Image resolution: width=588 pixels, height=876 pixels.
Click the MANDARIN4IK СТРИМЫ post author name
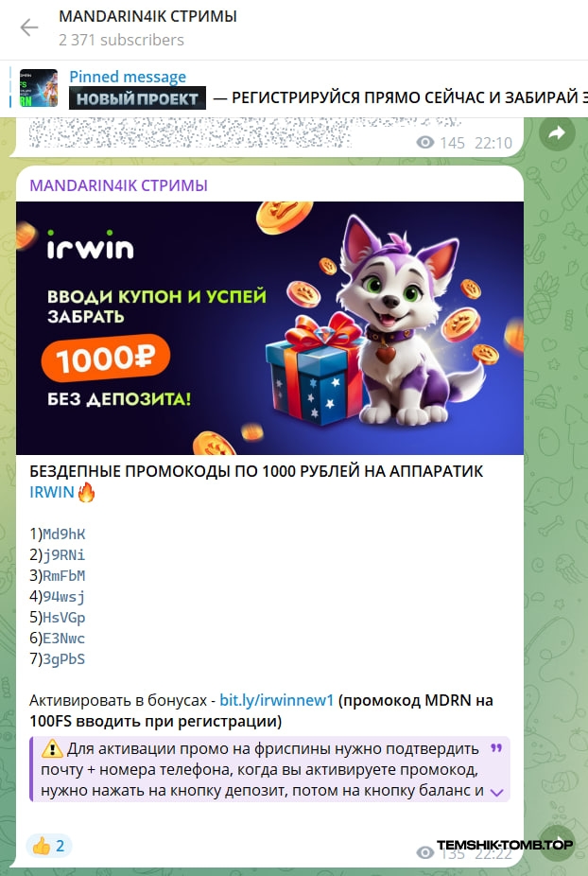click(x=118, y=185)
